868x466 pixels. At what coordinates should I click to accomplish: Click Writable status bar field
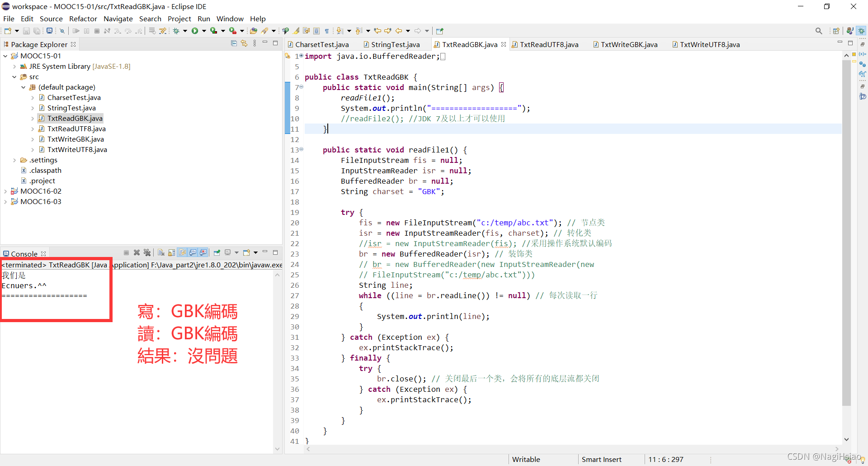pos(526,459)
